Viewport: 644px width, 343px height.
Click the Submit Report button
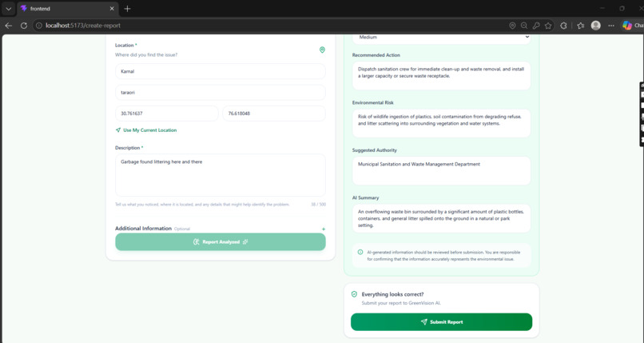tap(441, 322)
